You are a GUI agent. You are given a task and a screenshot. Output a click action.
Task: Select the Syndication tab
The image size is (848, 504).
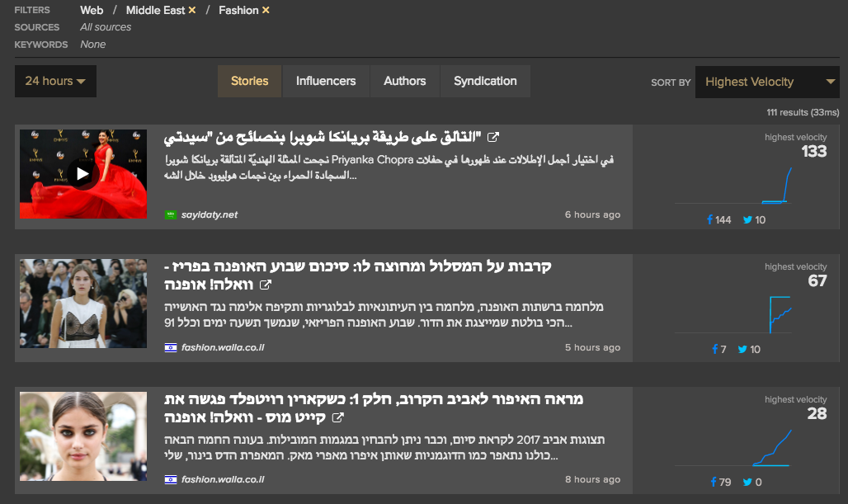click(485, 81)
